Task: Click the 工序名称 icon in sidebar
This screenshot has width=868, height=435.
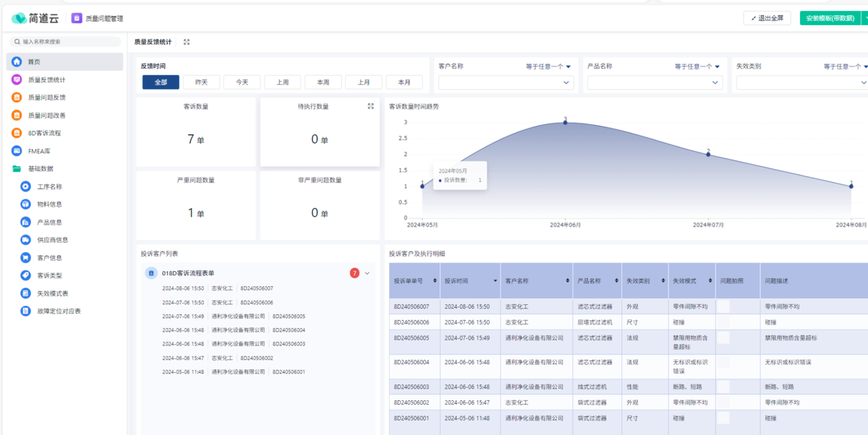Action: point(26,186)
